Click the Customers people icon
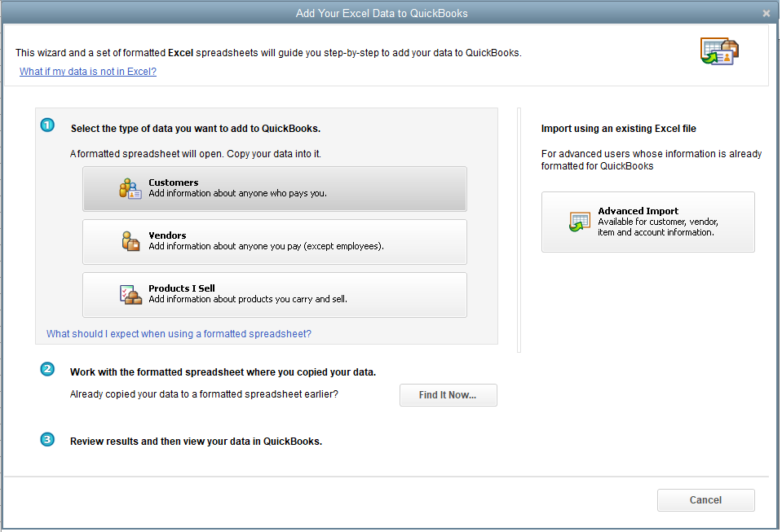The width and height of the screenshot is (782, 532). 130,189
